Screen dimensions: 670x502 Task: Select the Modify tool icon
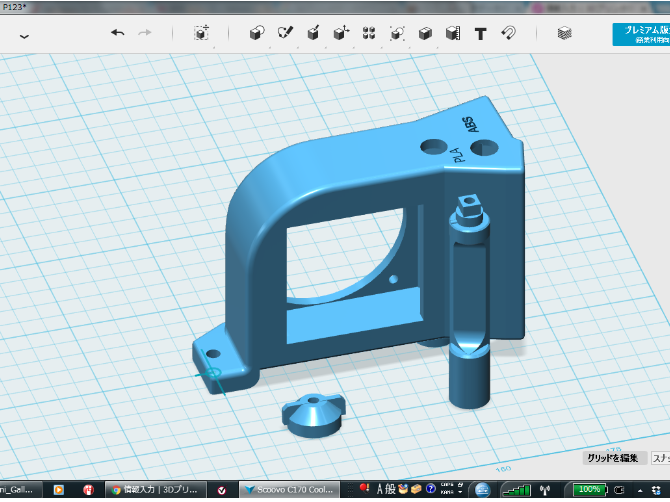341,33
